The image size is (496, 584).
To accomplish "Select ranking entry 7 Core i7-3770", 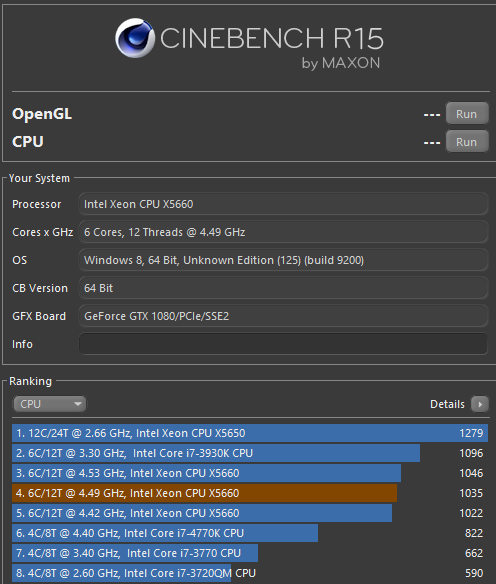I will pos(250,553).
